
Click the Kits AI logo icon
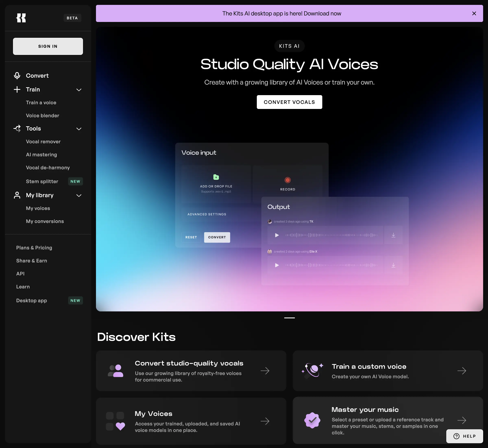21,18
